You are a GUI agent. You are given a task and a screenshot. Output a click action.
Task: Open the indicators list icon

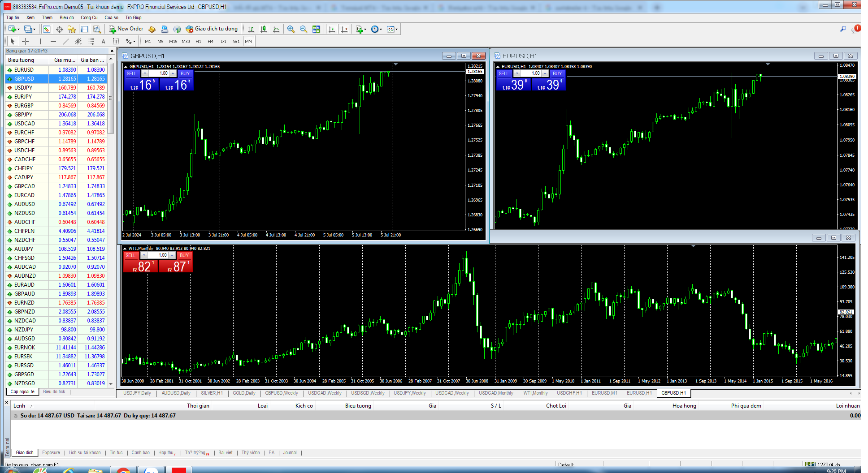pos(359,29)
